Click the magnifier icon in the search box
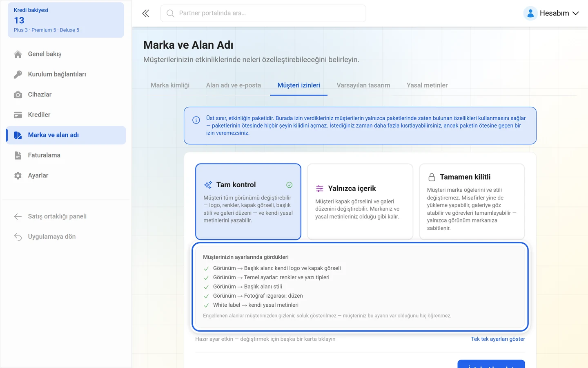This screenshot has height=368, width=588. pos(170,13)
